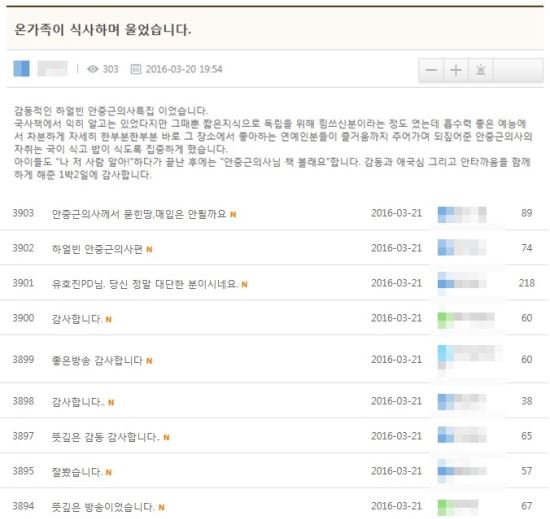Open post 3902 하얼빈 안중근의사편
The height and width of the screenshot is (519, 550).
click(x=97, y=249)
